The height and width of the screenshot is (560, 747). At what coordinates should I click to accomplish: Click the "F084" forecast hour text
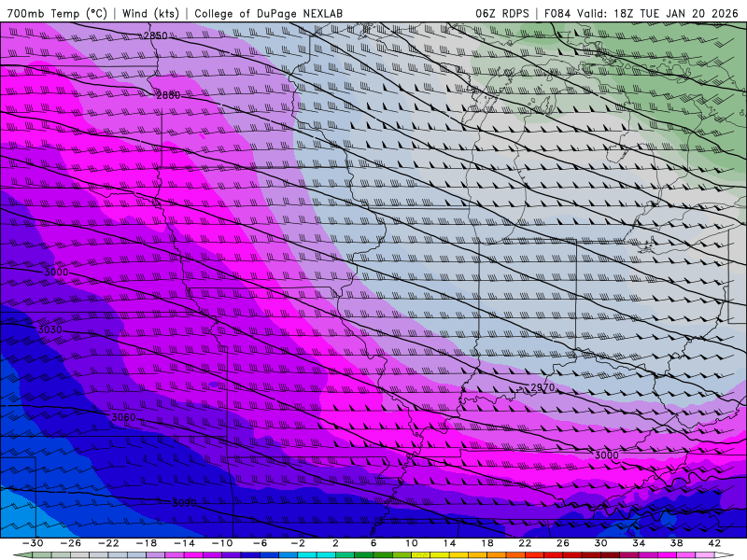click(x=557, y=13)
